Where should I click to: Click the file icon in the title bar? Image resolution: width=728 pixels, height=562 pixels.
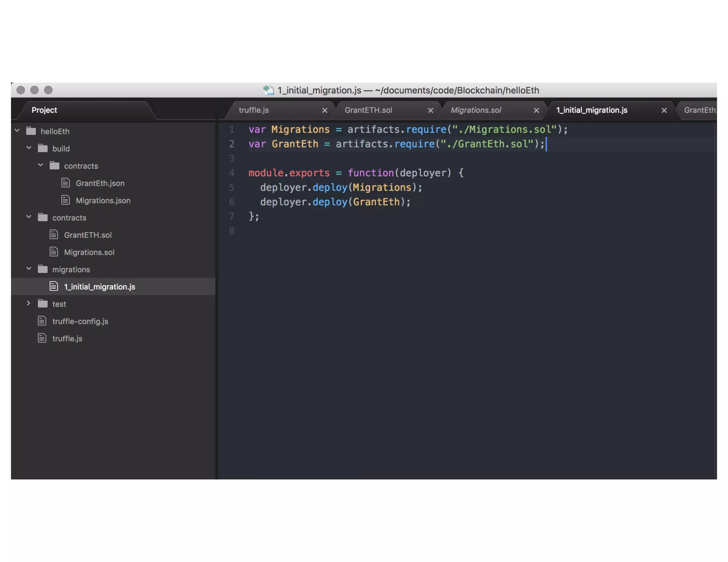(x=269, y=90)
